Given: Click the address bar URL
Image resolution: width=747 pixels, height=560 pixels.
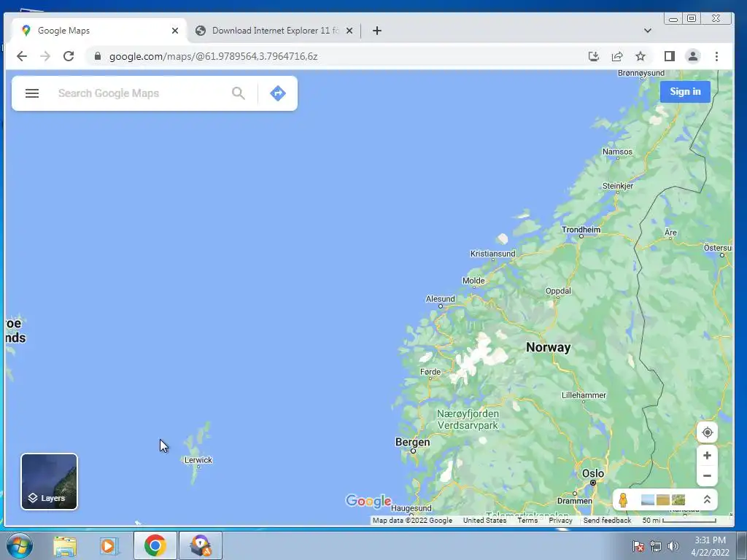Looking at the screenshot, I should [x=214, y=56].
